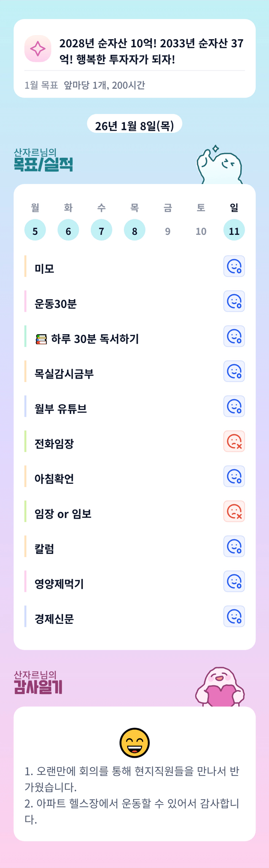The width and height of the screenshot is (269, 868).
Task: Click the red failed icon for 임장 or 임보
Action: pos(234,511)
